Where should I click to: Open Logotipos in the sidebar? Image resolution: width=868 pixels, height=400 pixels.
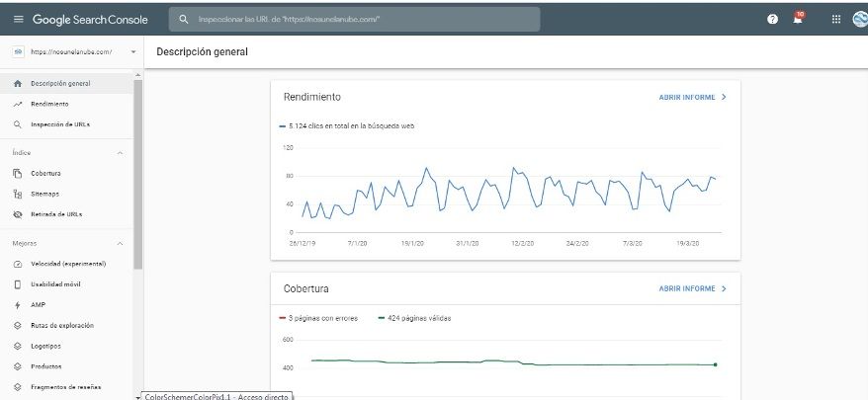66,347
